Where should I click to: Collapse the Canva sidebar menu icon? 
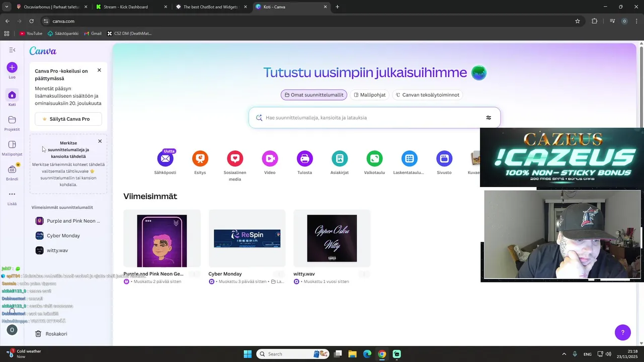tap(12, 50)
